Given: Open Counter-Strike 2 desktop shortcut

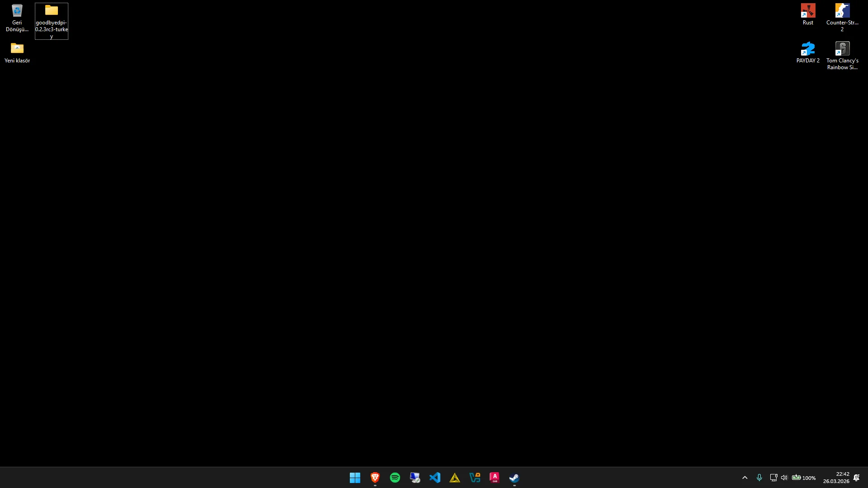Looking at the screenshot, I should (842, 11).
